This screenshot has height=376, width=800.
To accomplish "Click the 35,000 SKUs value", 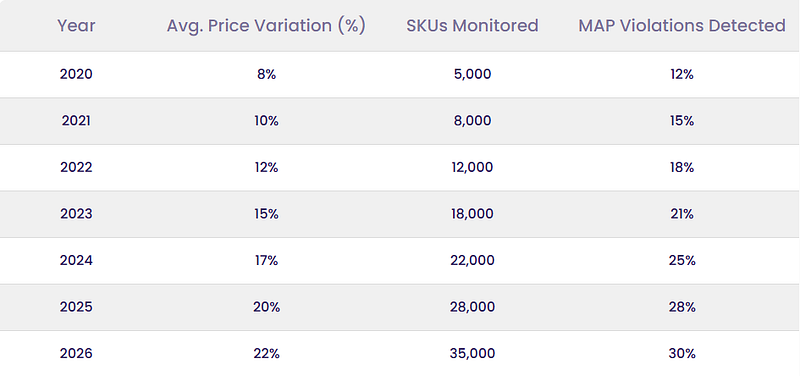I will pos(472,354).
